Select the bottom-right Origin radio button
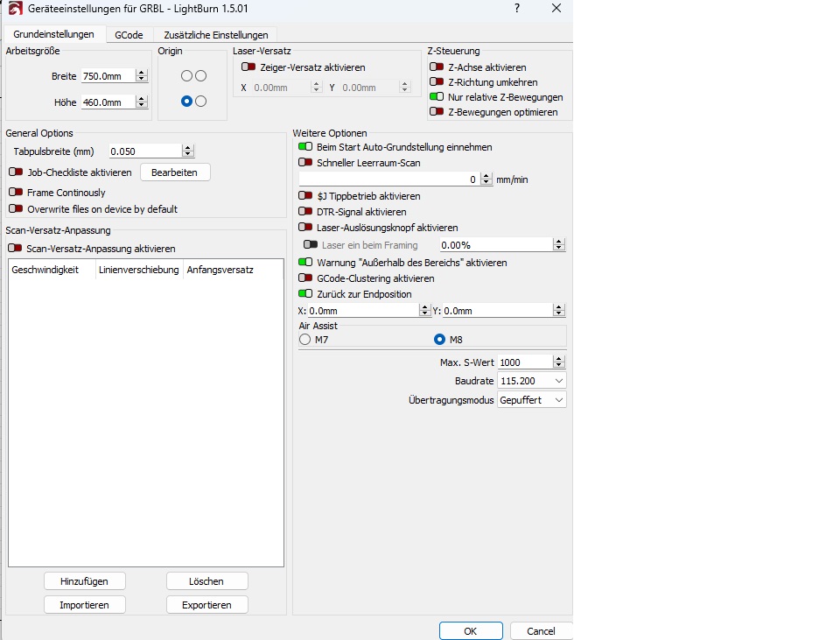Image resolution: width=840 pixels, height=640 pixels. coord(201,102)
